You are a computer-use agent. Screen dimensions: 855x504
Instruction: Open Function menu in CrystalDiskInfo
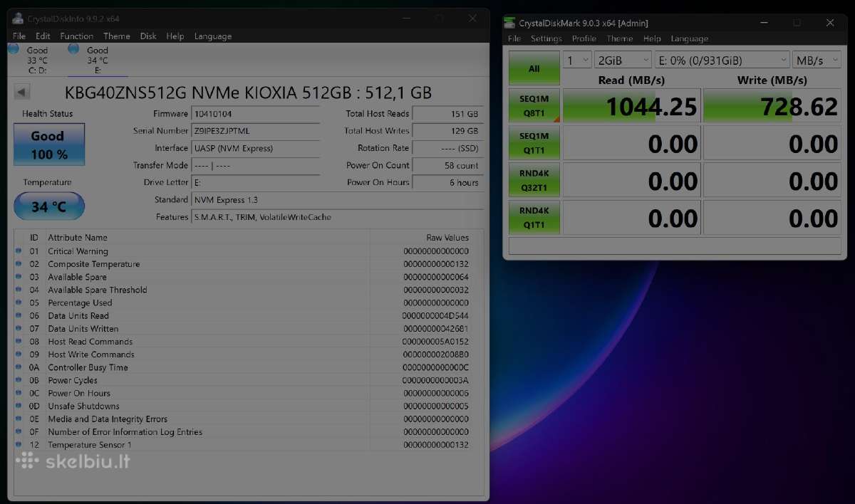tap(76, 36)
